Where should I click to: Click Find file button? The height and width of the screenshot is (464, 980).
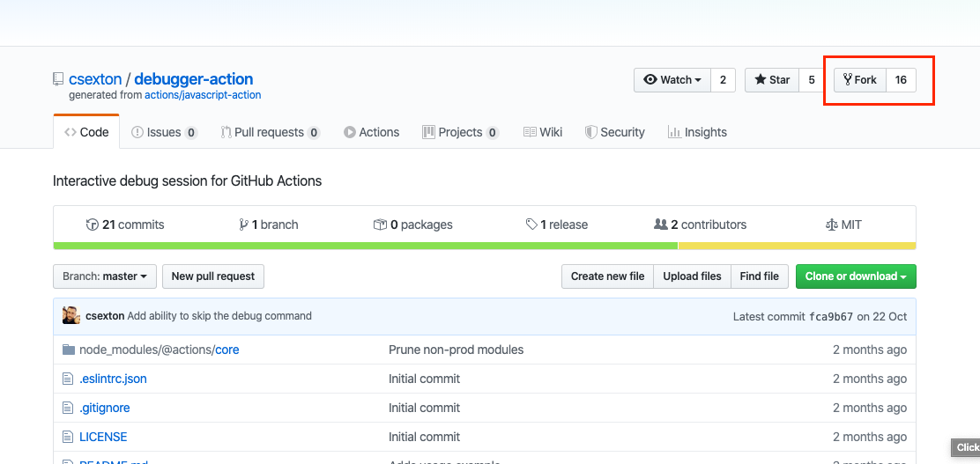tap(760, 276)
